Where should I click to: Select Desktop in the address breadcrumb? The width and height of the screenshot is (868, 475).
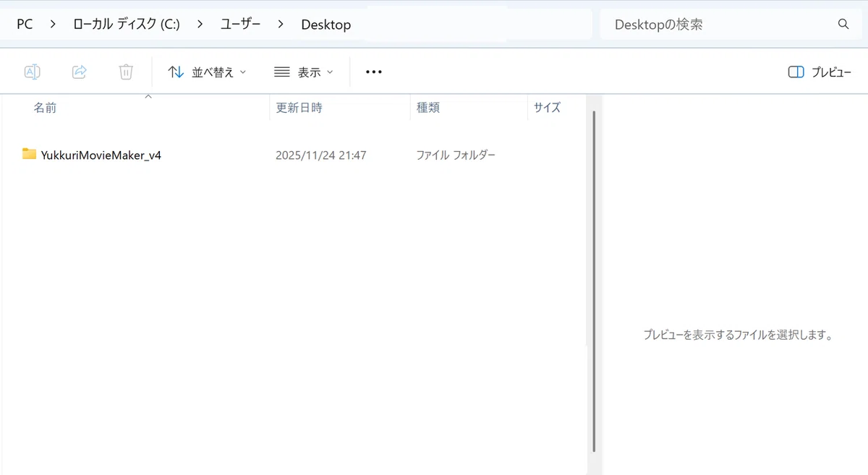point(326,24)
